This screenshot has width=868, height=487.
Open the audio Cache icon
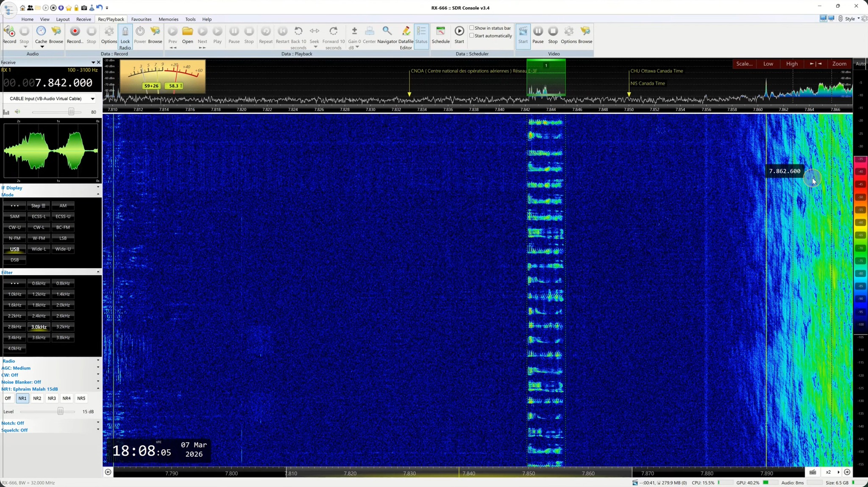(x=41, y=31)
